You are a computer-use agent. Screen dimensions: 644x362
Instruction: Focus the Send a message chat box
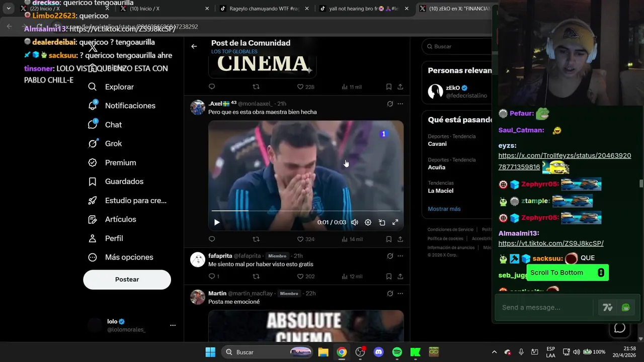(544, 308)
